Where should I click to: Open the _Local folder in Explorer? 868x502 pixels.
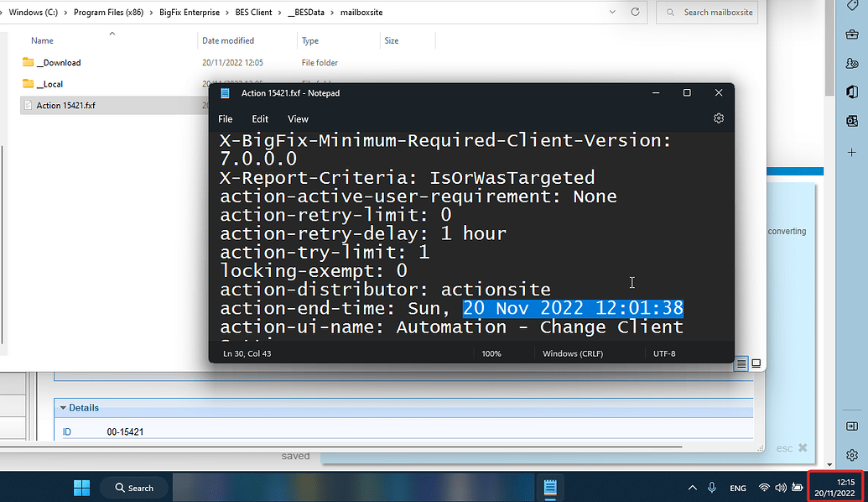[49, 84]
